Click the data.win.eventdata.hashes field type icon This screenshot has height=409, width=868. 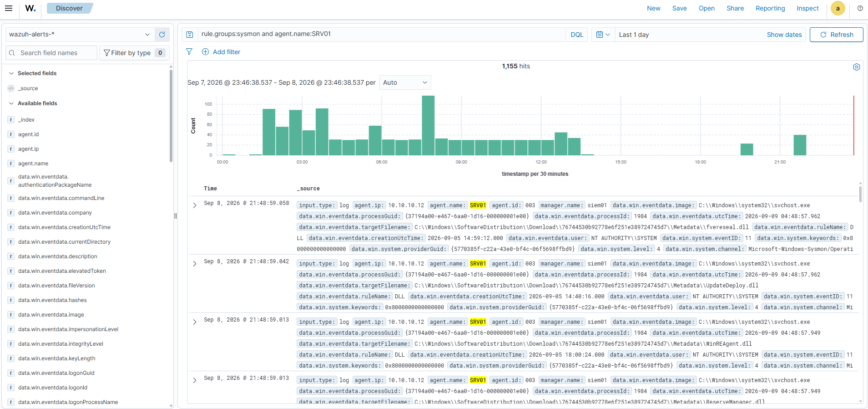click(11, 300)
